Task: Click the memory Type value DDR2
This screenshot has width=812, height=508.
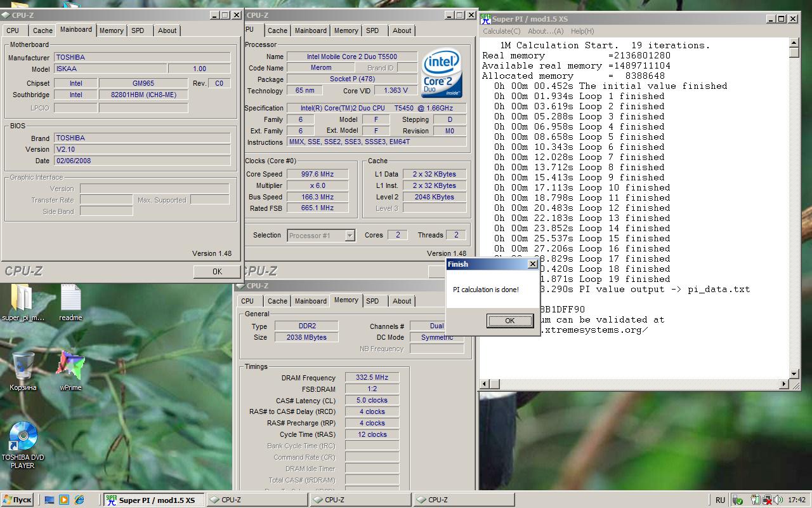Action: (306, 326)
